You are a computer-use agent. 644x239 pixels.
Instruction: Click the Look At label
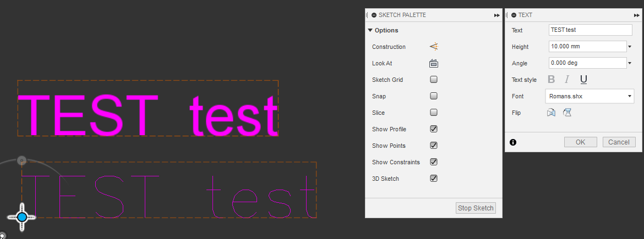(382, 64)
